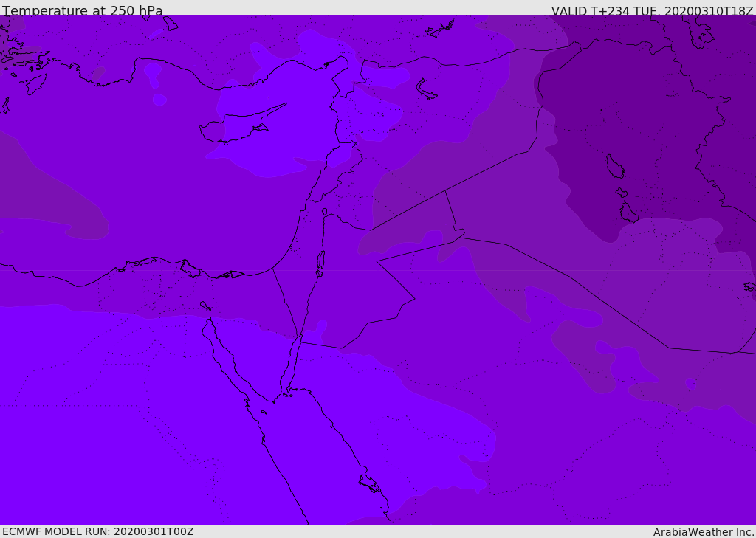Click the 'VALID T+234 TUE. 20200310T18Z' label

click(653, 11)
